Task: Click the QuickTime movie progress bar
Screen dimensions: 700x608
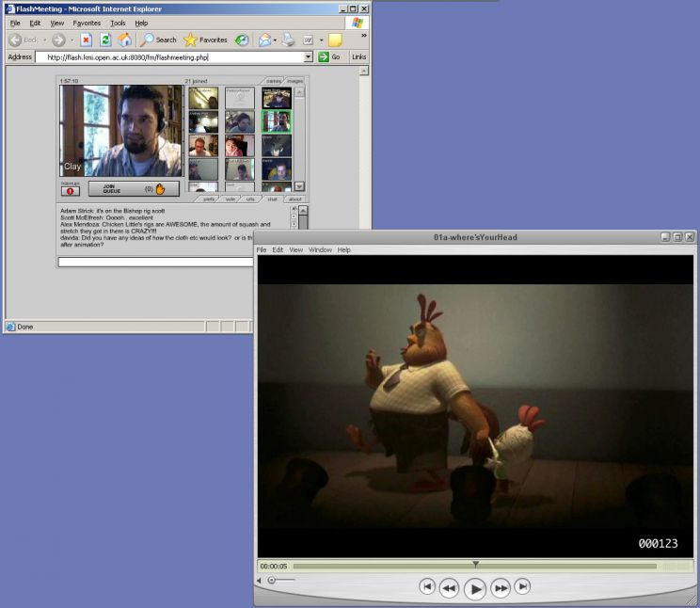Action: (x=475, y=567)
